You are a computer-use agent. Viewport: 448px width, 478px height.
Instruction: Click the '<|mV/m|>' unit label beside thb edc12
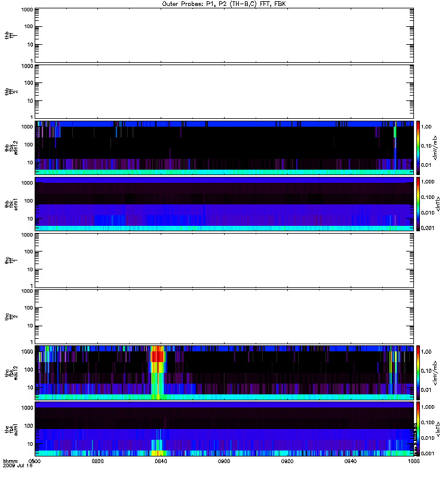(x=435, y=148)
